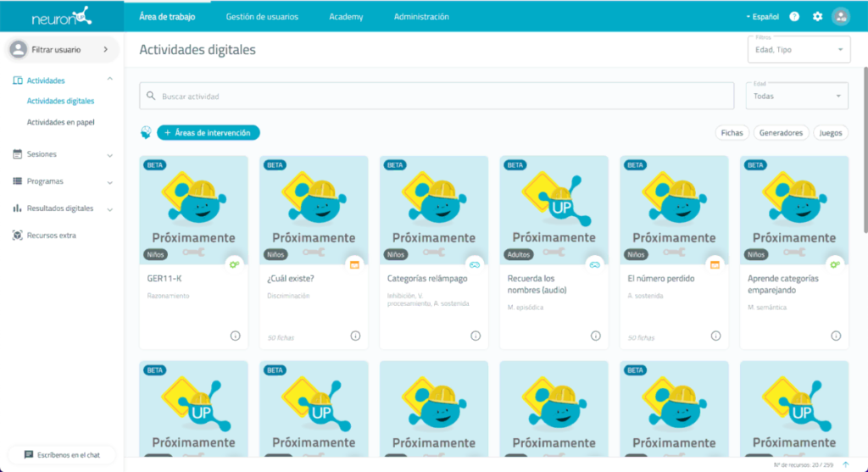
Task: Switch to the Gestión de usuarios tab
Action: pos(262,16)
